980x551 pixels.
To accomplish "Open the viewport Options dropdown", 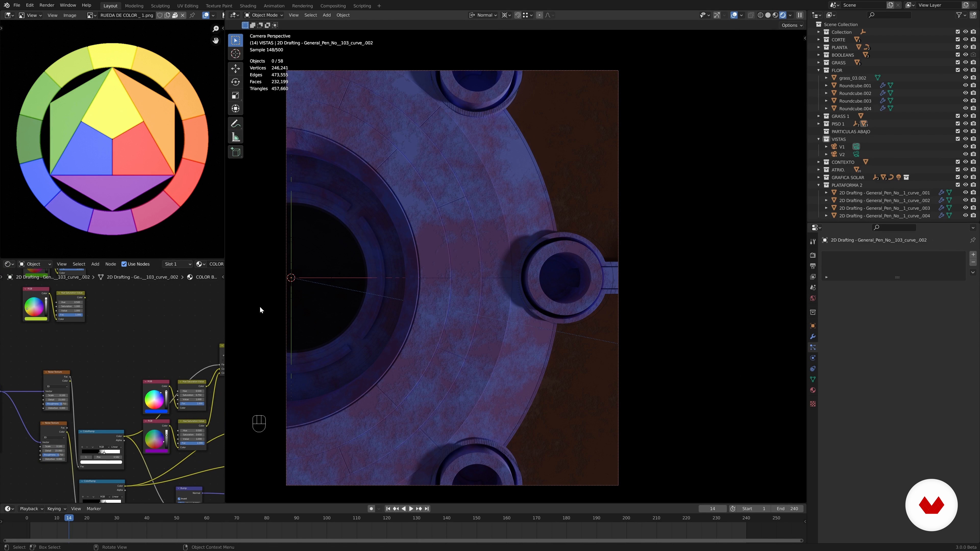I will coord(792,26).
